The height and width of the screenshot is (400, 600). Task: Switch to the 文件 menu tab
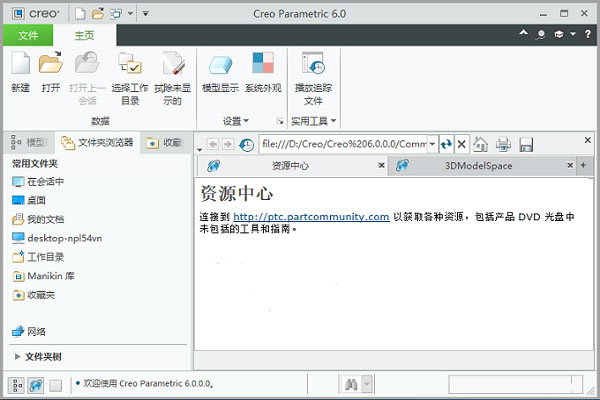(x=27, y=36)
